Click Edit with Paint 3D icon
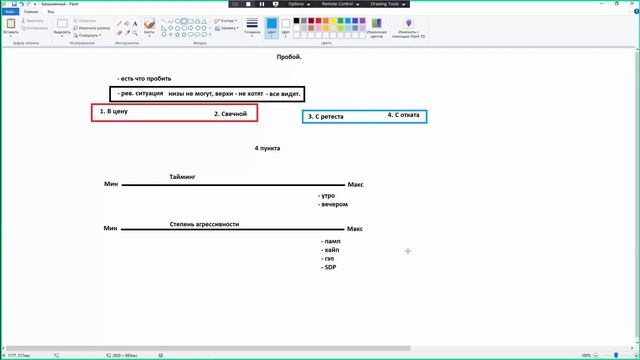This screenshot has width=640, height=360. (409, 23)
